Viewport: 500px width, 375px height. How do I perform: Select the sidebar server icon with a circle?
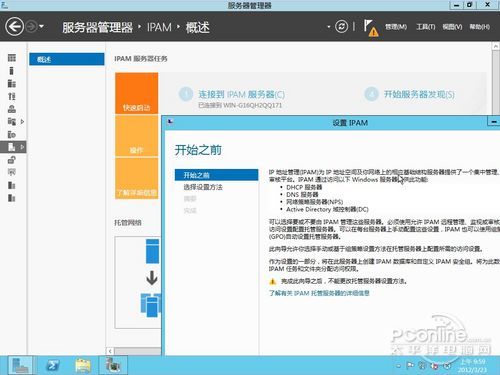[x=12, y=134]
